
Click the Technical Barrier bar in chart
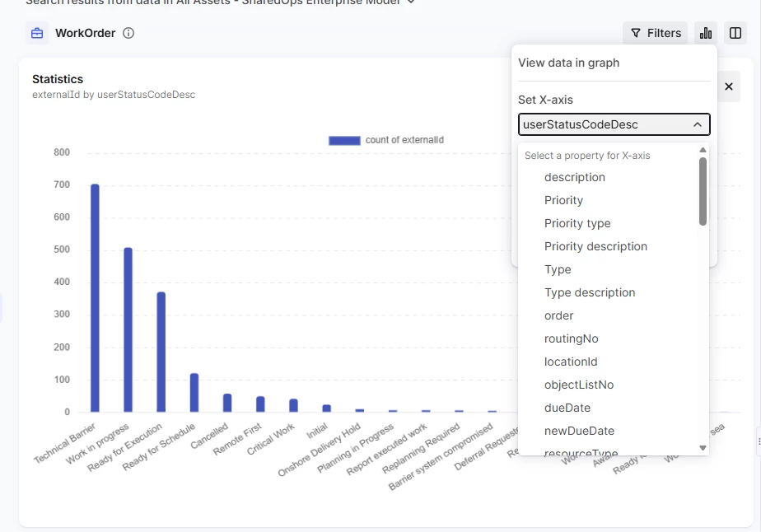pyautogui.click(x=95, y=298)
